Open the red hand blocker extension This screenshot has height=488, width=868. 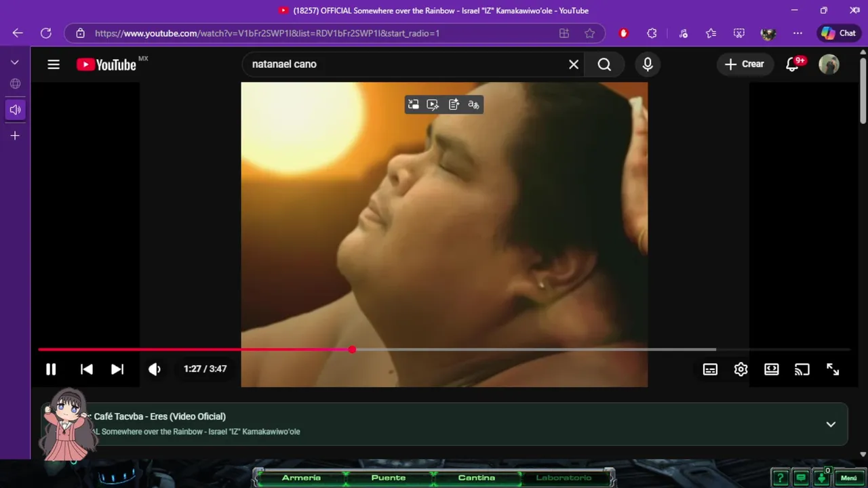click(624, 33)
